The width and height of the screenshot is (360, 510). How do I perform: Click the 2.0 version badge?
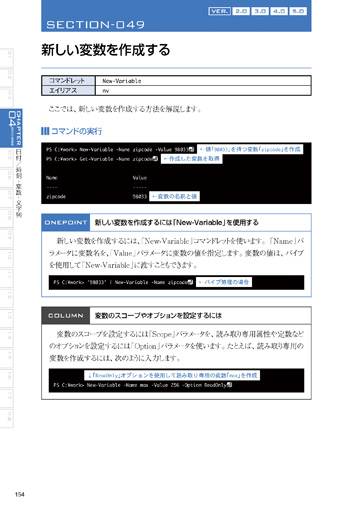(241, 11)
